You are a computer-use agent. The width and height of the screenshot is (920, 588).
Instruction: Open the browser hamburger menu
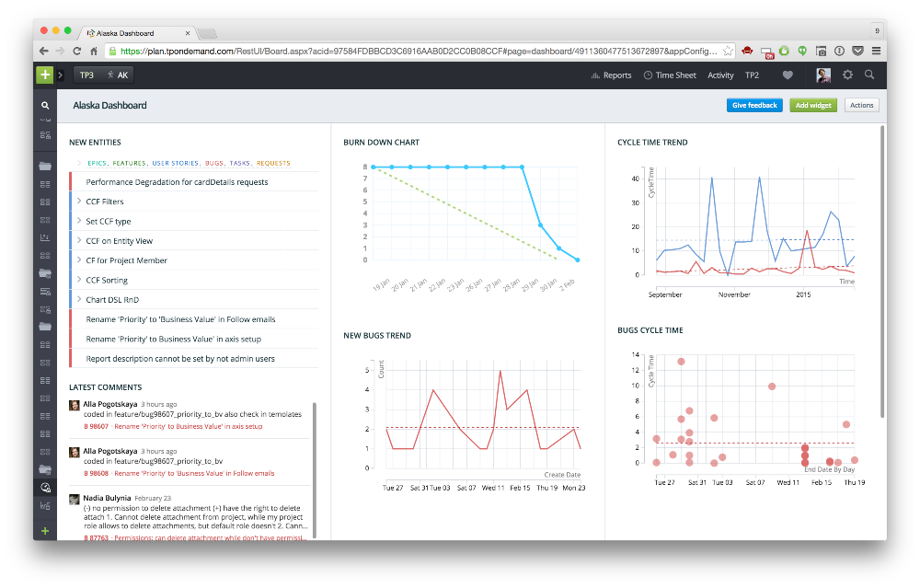coord(876,51)
